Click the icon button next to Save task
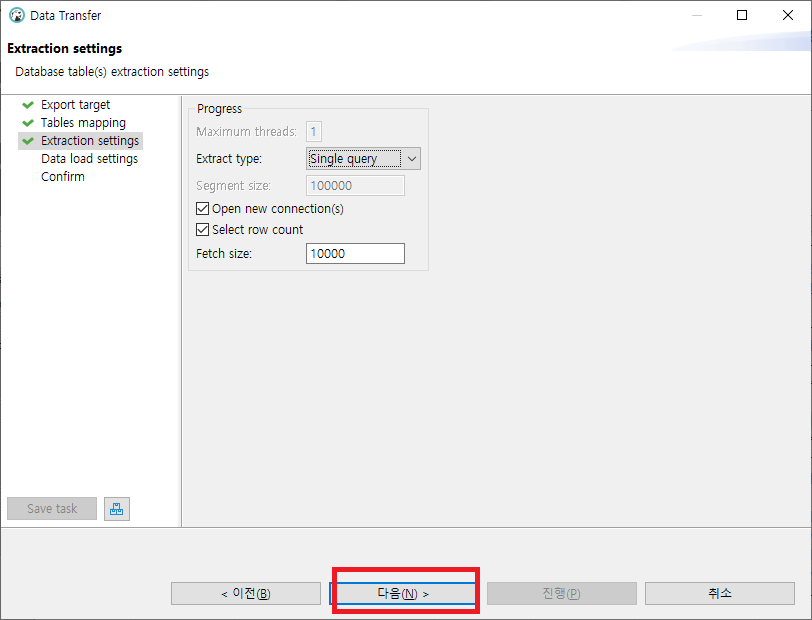Screen dimensions: 812x620 pos(117,509)
